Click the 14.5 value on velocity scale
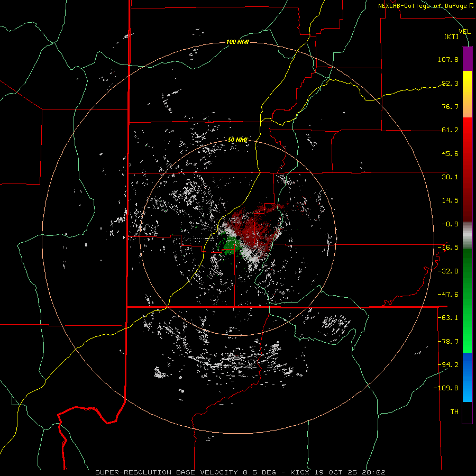The width and height of the screenshot is (476, 476). click(450, 200)
